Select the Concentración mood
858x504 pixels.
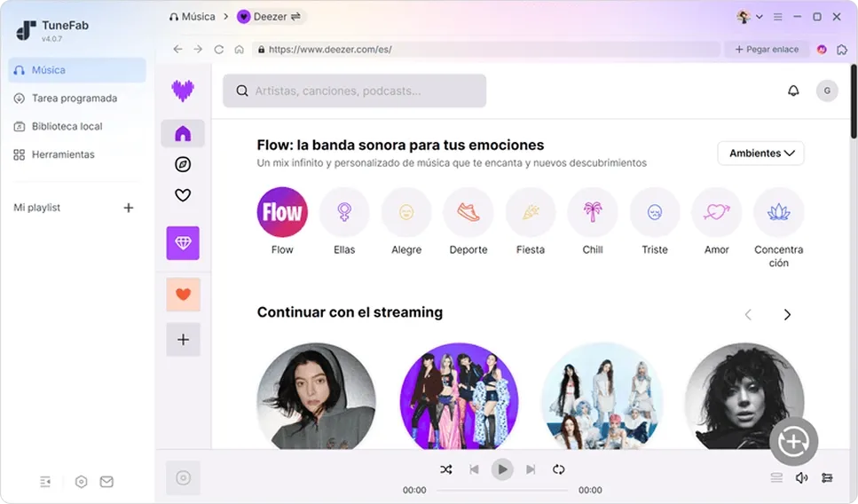click(x=779, y=212)
